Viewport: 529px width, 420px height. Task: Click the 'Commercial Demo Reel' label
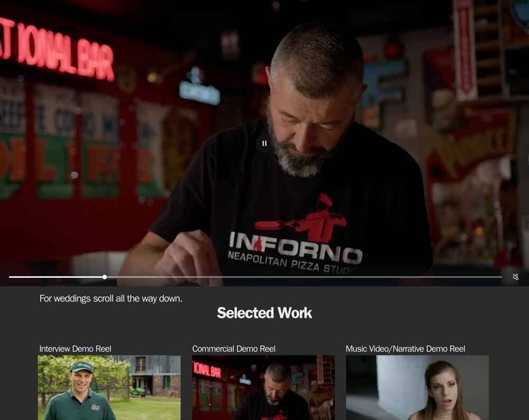pyautogui.click(x=234, y=349)
